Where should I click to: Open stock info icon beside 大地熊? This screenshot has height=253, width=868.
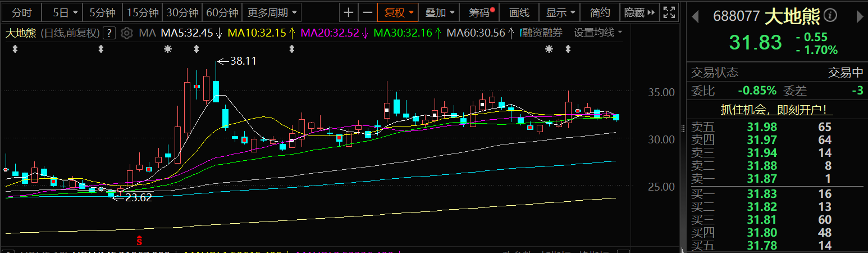click(830, 16)
